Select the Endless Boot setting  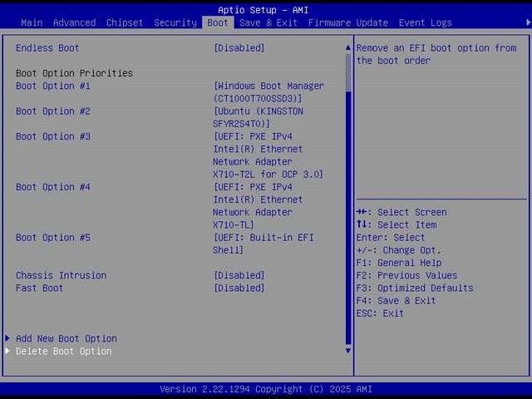pyautogui.click(x=47, y=48)
